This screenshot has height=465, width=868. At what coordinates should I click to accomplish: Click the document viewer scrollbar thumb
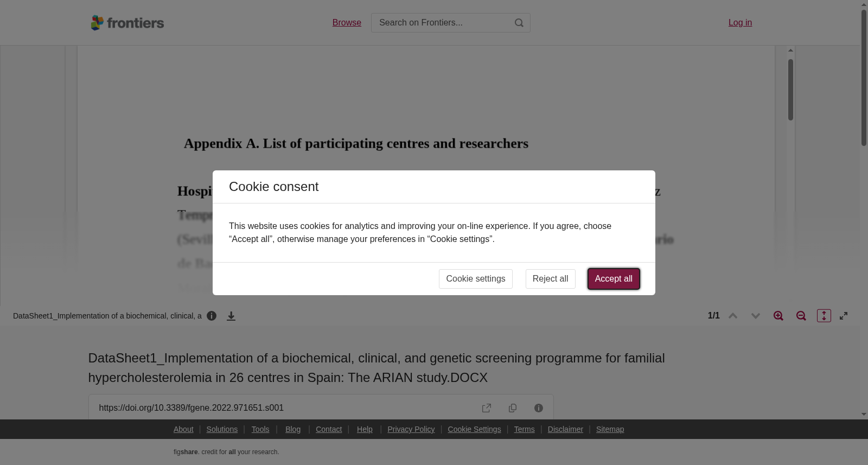point(790,90)
